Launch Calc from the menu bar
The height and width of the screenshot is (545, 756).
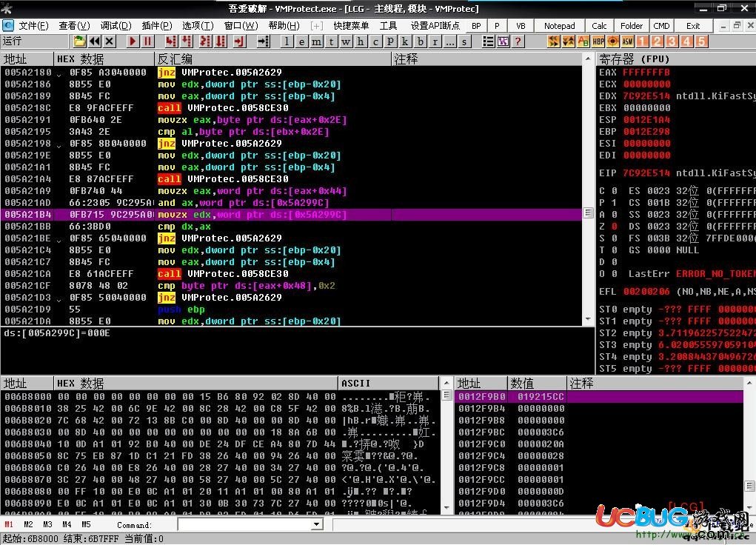599,26
